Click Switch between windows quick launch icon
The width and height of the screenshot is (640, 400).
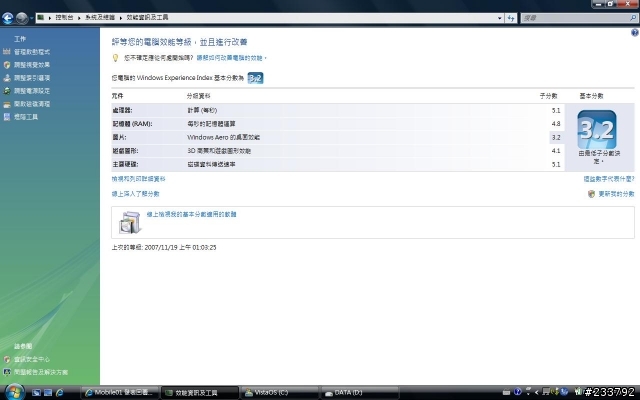tap(48, 393)
